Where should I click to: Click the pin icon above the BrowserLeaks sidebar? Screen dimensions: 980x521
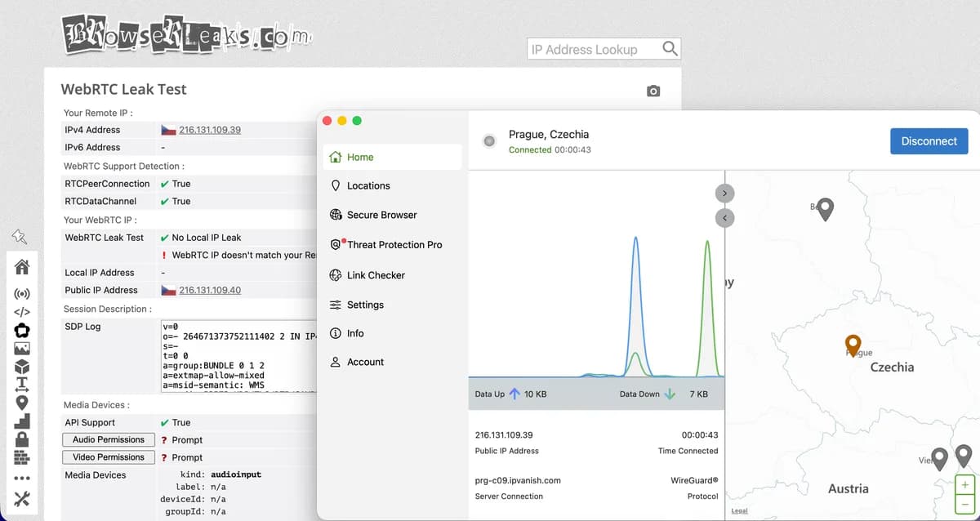20,237
